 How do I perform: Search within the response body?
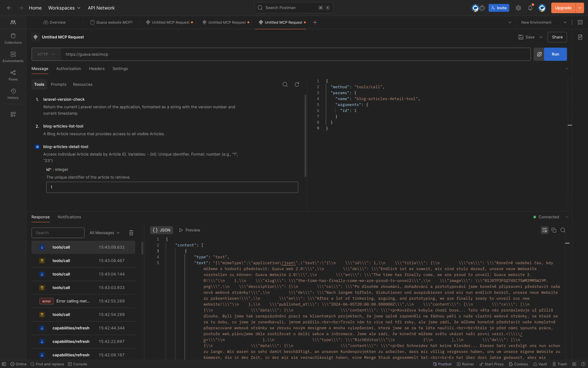pos(563,230)
